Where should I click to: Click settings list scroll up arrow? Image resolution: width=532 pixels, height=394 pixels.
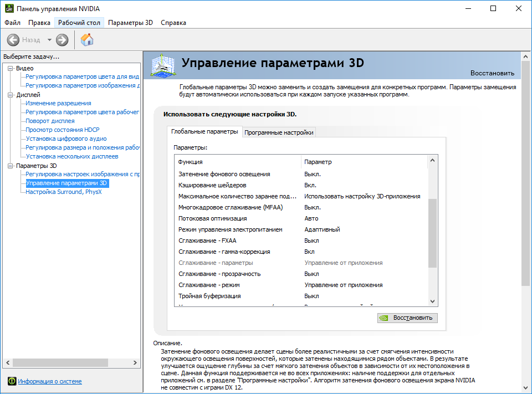pos(432,160)
